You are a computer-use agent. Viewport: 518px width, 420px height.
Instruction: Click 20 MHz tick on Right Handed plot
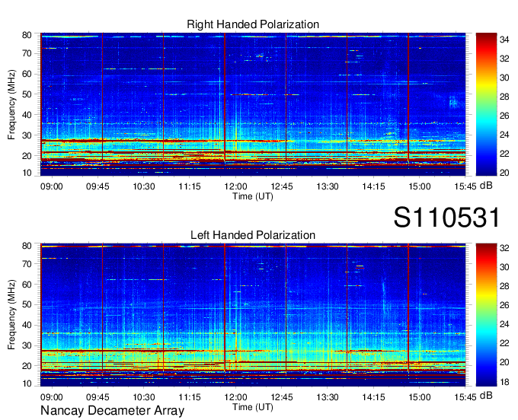(27, 156)
